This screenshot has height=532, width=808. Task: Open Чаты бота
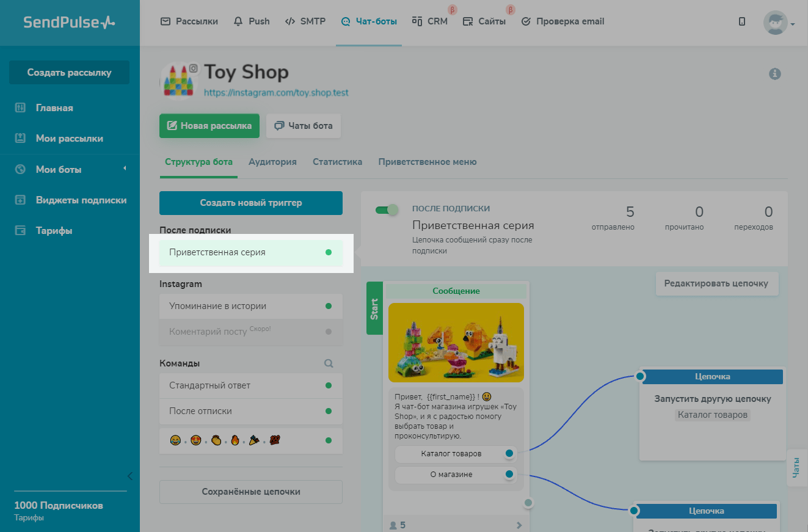[304, 126]
